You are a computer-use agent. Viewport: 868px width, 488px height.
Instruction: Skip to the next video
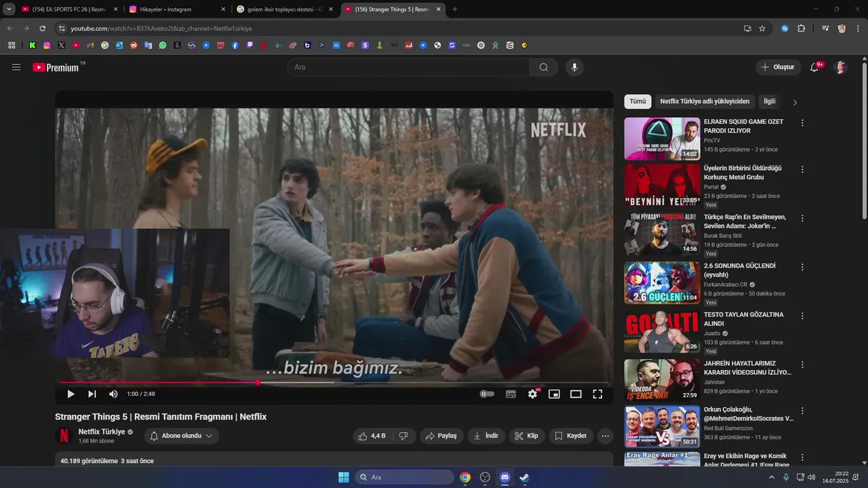point(92,394)
